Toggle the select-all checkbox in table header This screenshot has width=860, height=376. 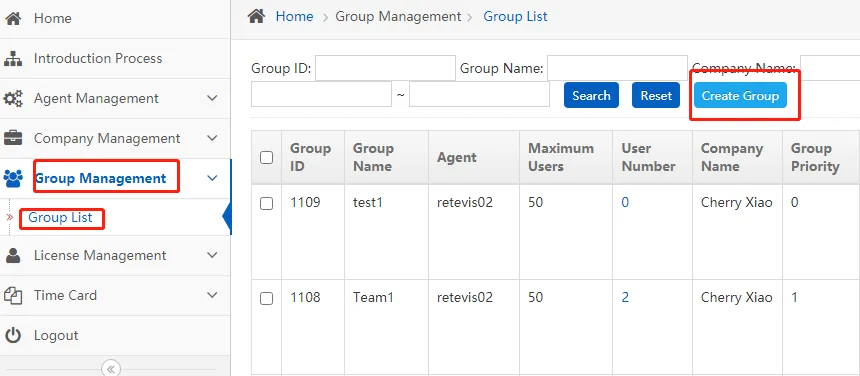(x=266, y=157)
